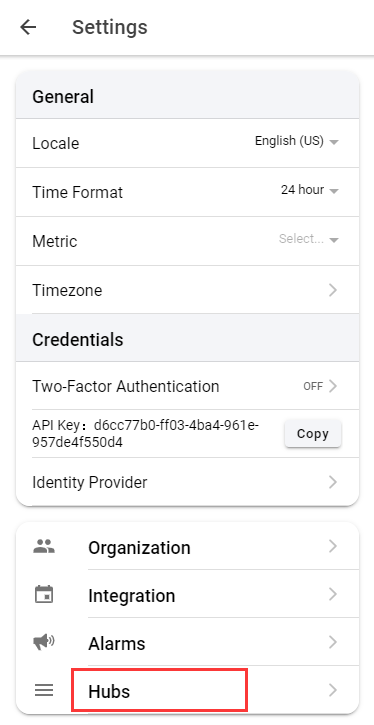Click the Hubs hamburger lines icon
This screenshot has height=725, width=374.
pyautogui.click(x=44, y=690)
